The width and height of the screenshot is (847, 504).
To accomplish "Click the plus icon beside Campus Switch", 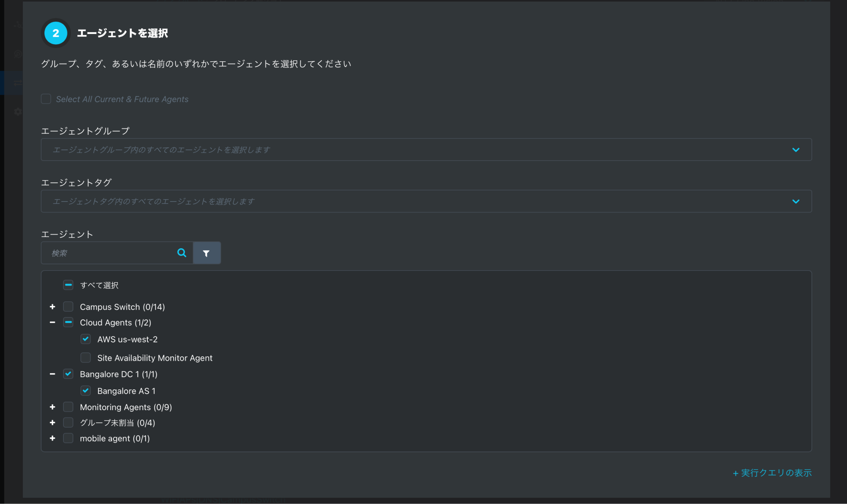I will 52,307.
